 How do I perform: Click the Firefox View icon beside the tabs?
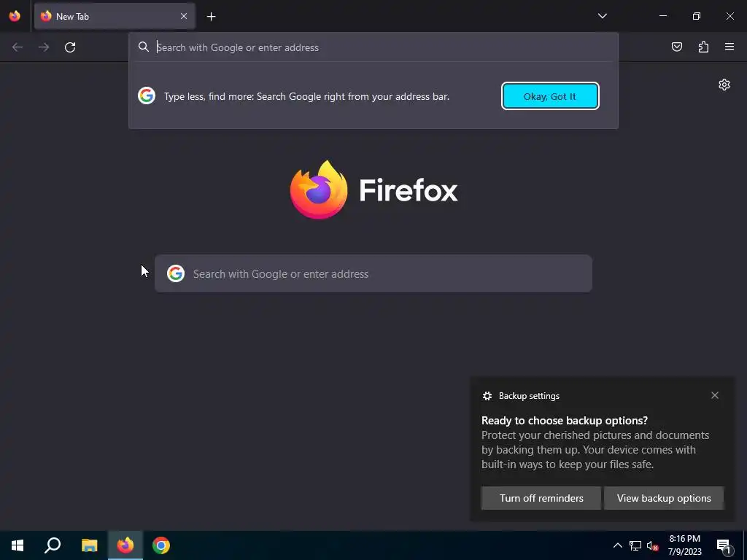[x=15, y=16]
